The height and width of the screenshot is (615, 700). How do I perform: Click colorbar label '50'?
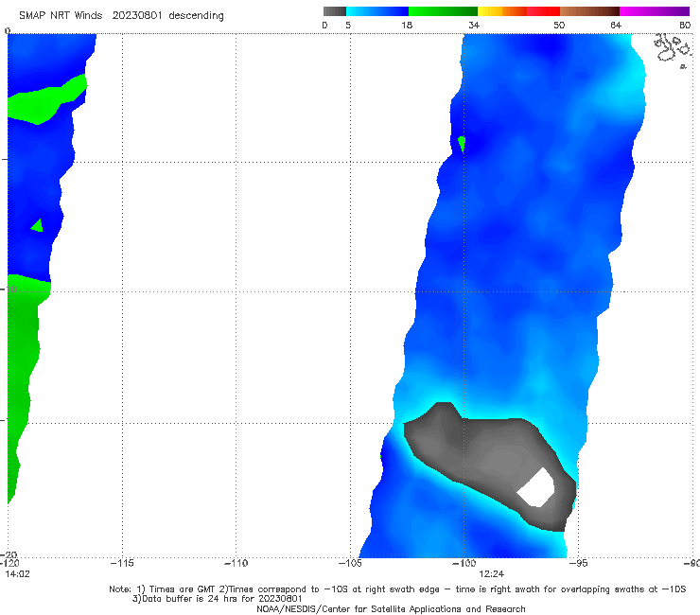[559, 26]
